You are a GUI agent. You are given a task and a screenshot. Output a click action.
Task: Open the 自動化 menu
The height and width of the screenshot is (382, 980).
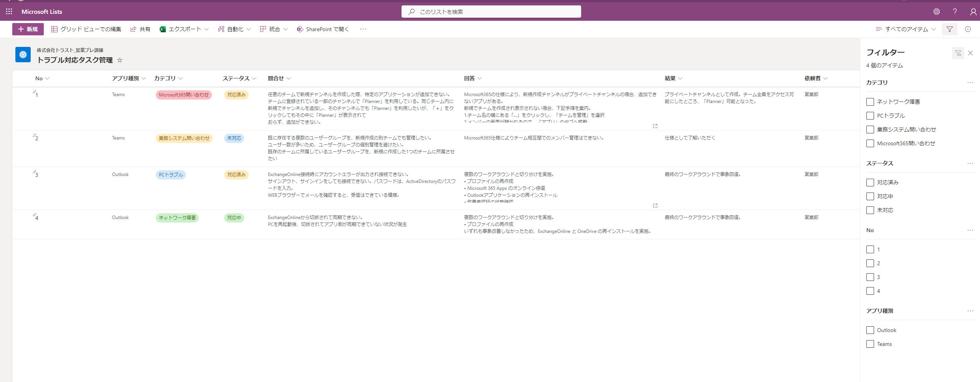235,29
